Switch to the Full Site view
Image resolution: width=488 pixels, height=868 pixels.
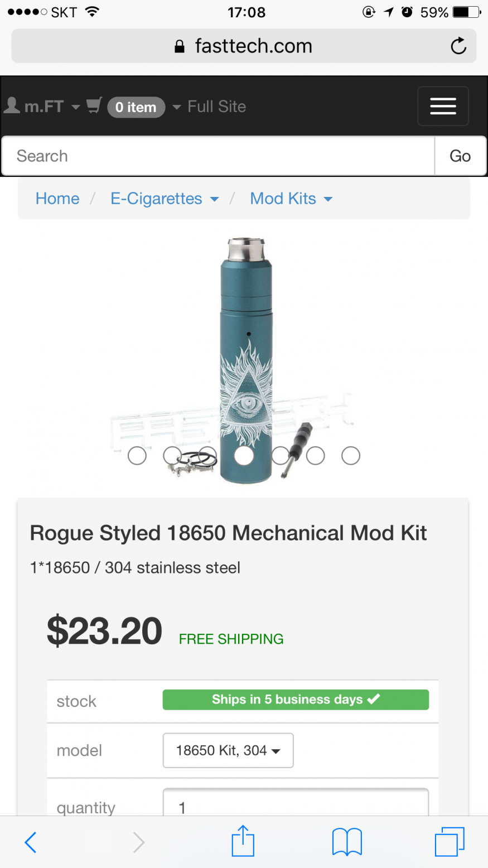tap(216, 107)
